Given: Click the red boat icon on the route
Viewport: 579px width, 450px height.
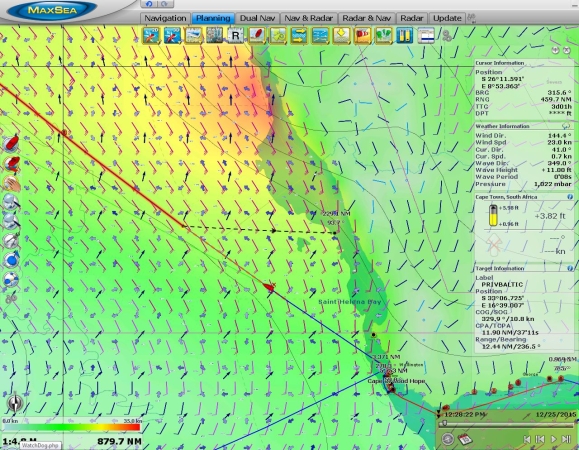Looking at the screenshot, I should [x=269, y=287].
